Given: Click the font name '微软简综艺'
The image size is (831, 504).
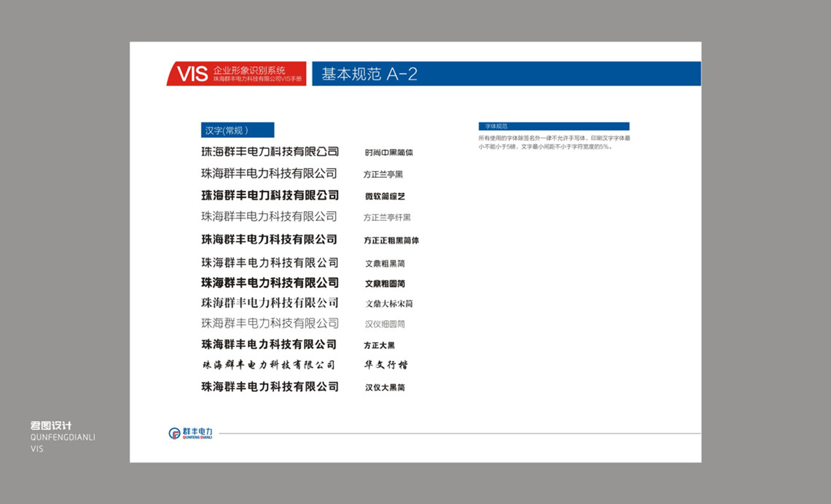Looking at the screenshot, I should pyautogui.click(x=385, y=197).
